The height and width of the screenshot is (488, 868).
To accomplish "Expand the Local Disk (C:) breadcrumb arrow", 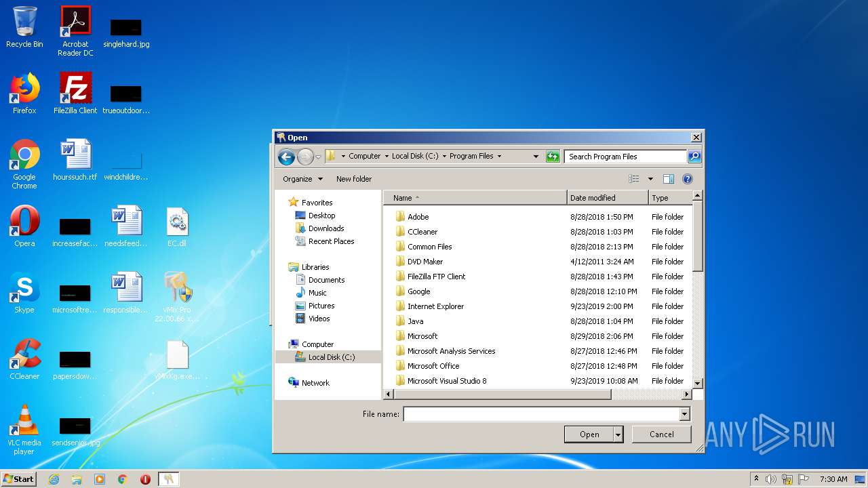I will (x=443, y=157).
